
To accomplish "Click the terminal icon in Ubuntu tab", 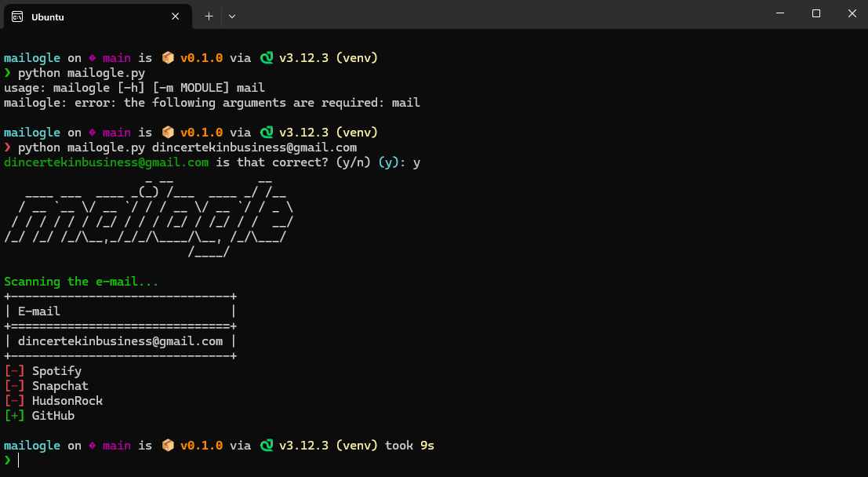I will point(17,16).
